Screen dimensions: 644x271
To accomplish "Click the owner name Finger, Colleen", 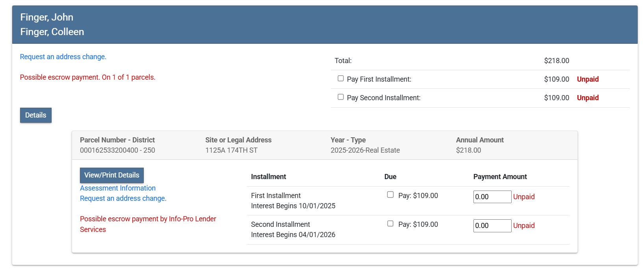I will pos(52,32).
